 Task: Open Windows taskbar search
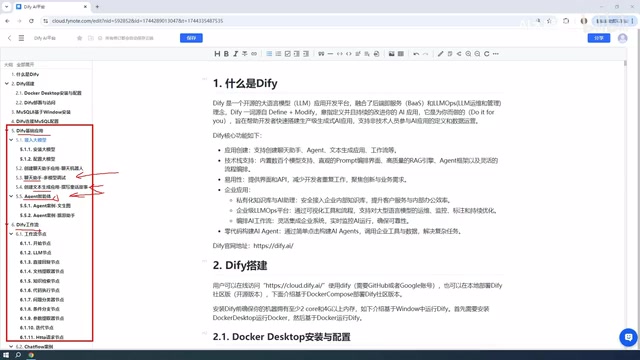click(18, 355)
